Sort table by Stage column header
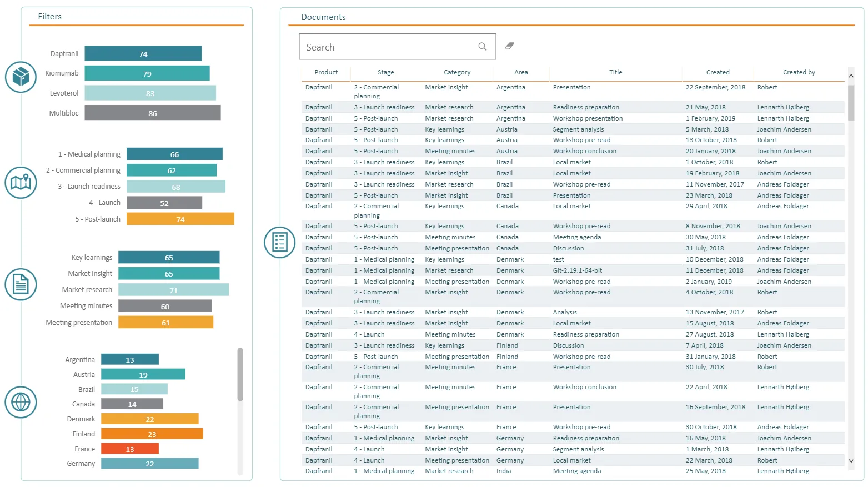 pyautogui.click(x=386, y=72)
